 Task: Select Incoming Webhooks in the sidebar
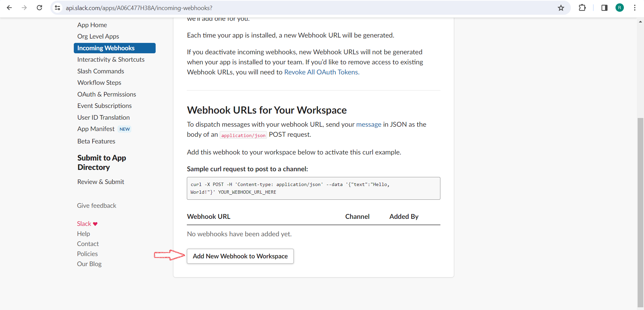[106, 48]
